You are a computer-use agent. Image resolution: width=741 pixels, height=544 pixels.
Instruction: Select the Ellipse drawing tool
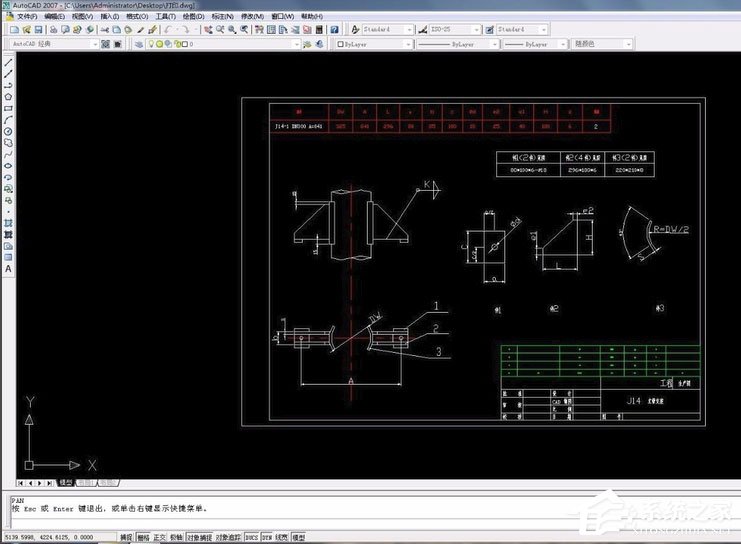tap(8, 165)
